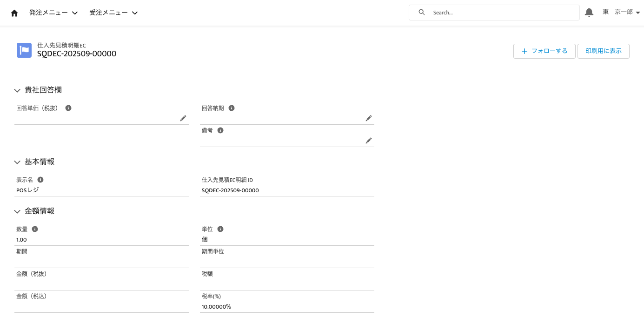This screenshot has width=644, height=317.
Task: Click 表示名 value POSレジ
Action: pyautogui.click(x=27, y=190)
